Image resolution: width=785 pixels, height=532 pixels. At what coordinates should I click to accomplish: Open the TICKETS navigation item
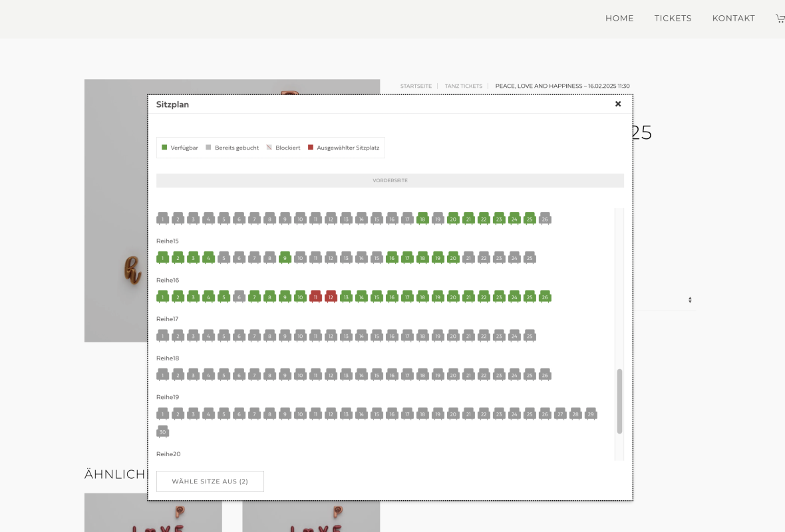(673, 19)
